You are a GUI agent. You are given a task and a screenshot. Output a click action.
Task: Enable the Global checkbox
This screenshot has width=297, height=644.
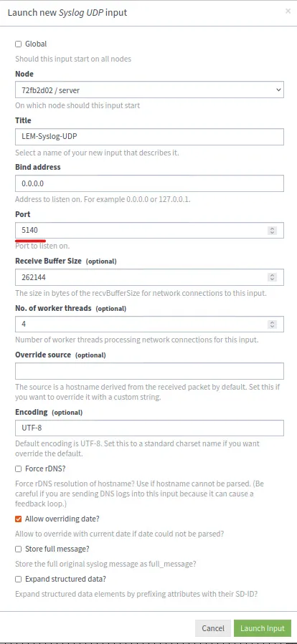coord(18,44)
